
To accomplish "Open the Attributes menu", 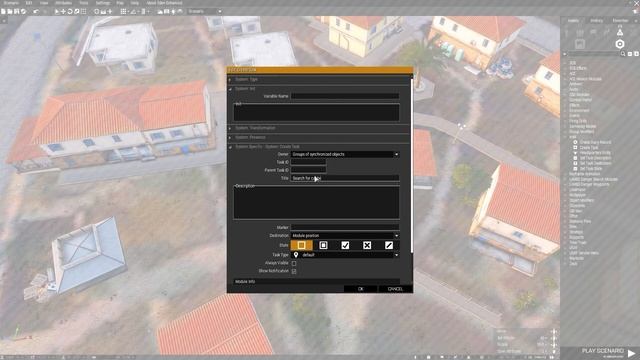I will point(64,3).
